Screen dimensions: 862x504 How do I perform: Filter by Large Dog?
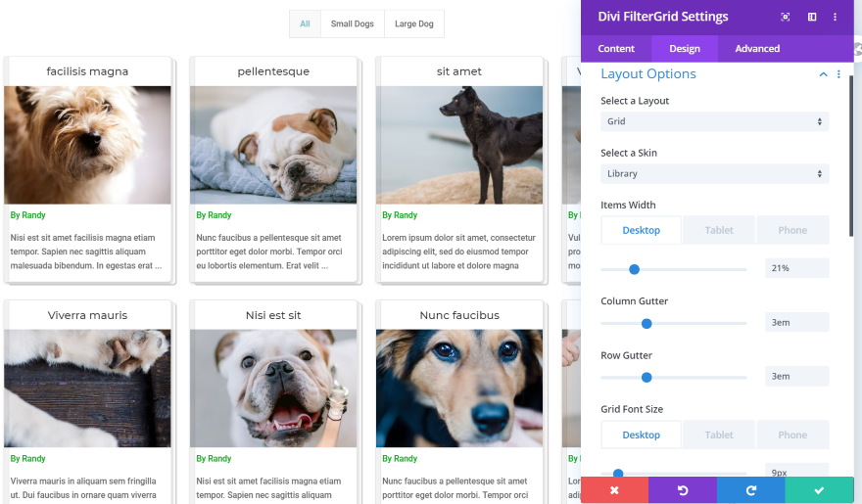[x=414, y=23]
